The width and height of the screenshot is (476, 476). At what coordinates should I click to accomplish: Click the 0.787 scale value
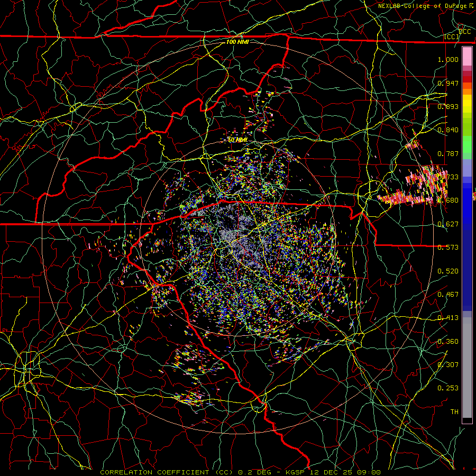[448, 153]
